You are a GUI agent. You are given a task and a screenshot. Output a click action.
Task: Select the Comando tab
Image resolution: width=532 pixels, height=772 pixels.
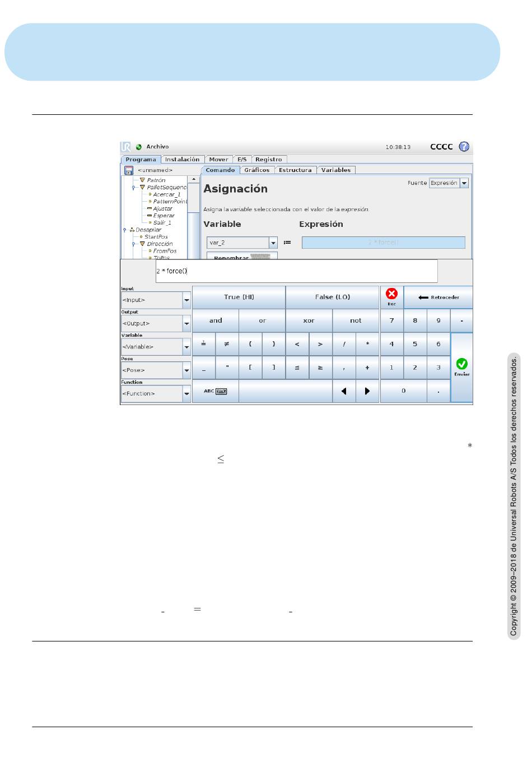point(220,170)
